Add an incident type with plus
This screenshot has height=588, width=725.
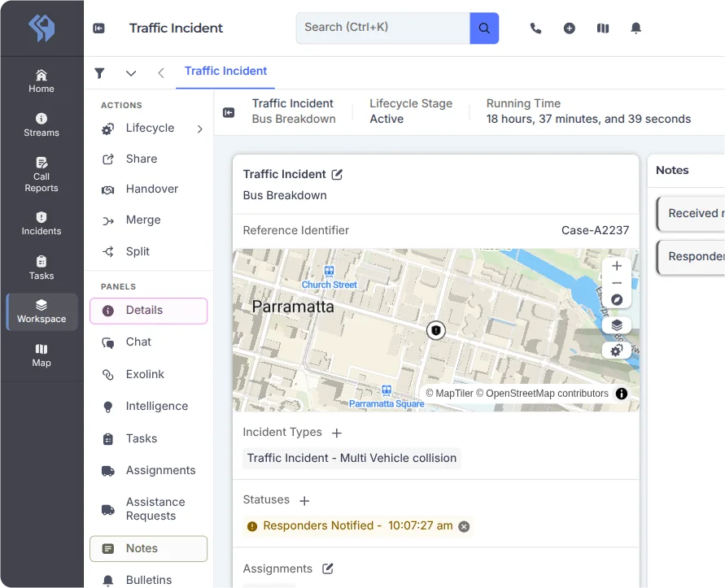pyautogui.click(x=337, y=433)
